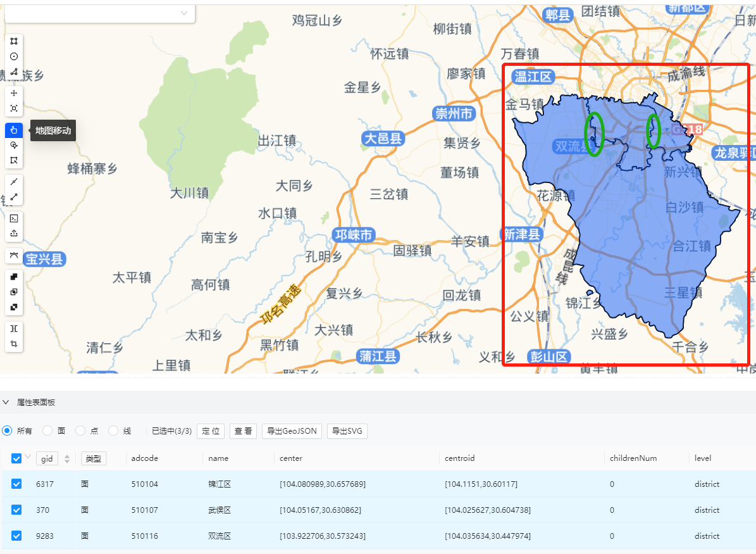This screenshot has height=554, width=756.
Task: Toggle sort arrows beside gid column
Action: click(x=67, y=459)
